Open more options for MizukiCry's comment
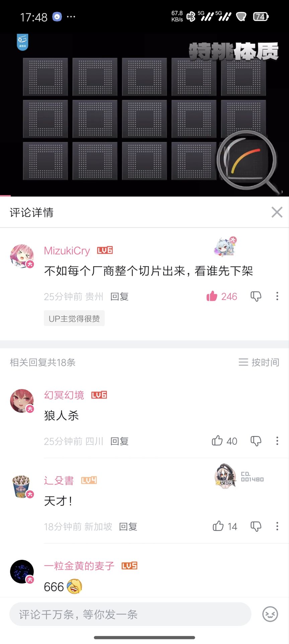The image size is (289, 644). pos(277,296)
